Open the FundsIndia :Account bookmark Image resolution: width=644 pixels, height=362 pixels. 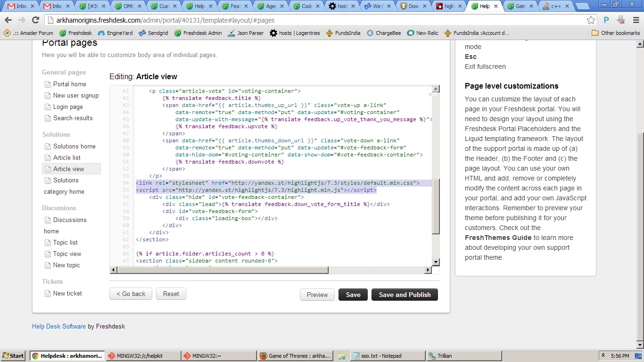click(x=476, y=33)
